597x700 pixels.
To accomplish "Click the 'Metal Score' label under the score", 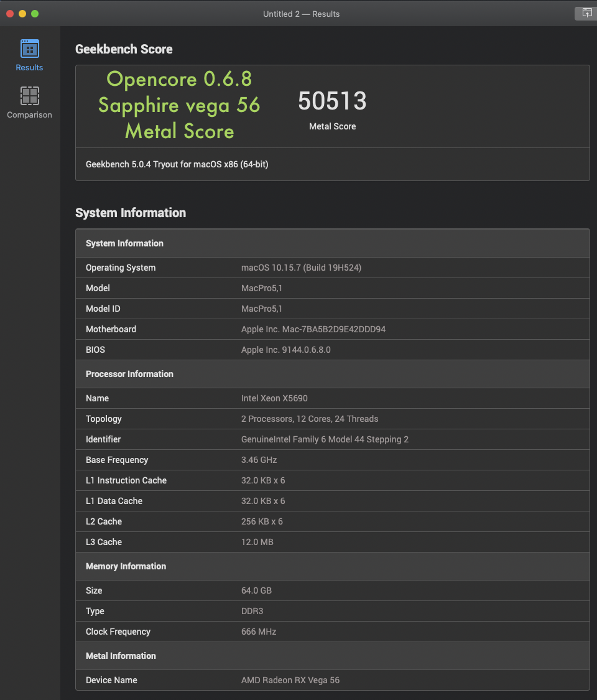I will pyautogui.click(x=333, y=126).
